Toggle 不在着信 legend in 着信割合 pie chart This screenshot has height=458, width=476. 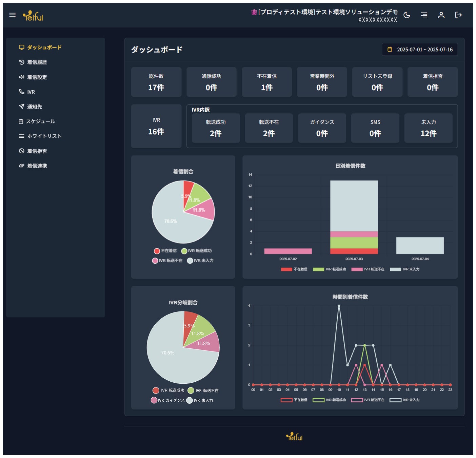165,251
